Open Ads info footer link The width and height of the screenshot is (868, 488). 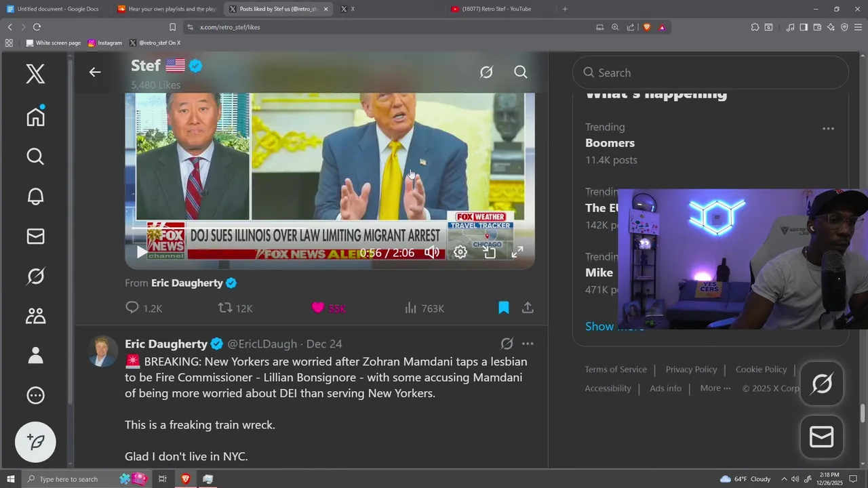(x=665, y=388)
